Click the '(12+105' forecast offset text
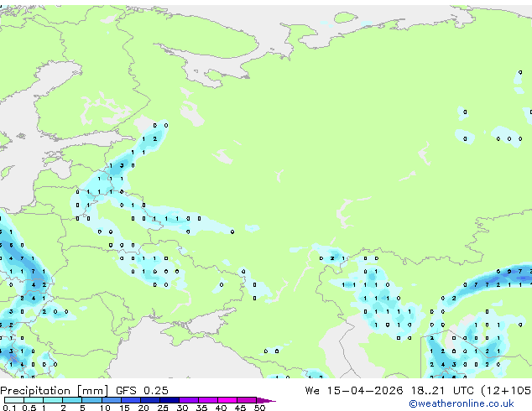This screenshot has width=532, height=411. 506,391
